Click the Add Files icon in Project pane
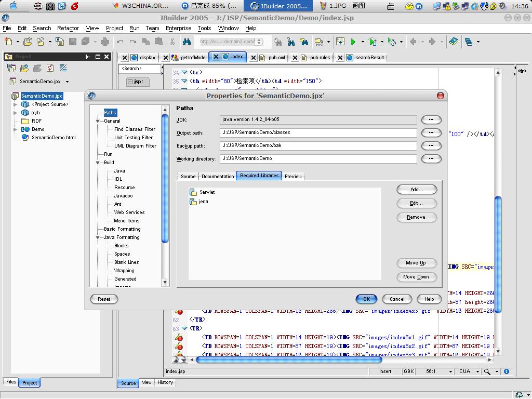This screenshot has height=399, width=532. tap(24, 68)
